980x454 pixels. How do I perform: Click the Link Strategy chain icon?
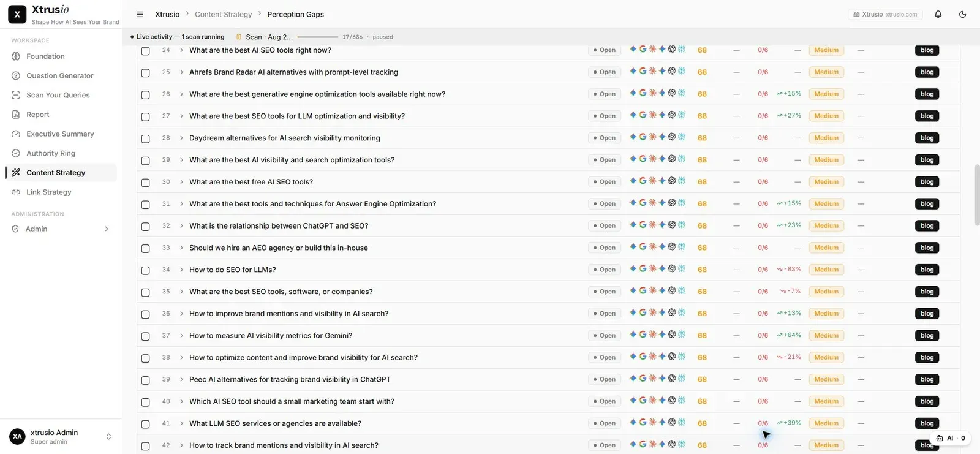(x=16, y=192)
